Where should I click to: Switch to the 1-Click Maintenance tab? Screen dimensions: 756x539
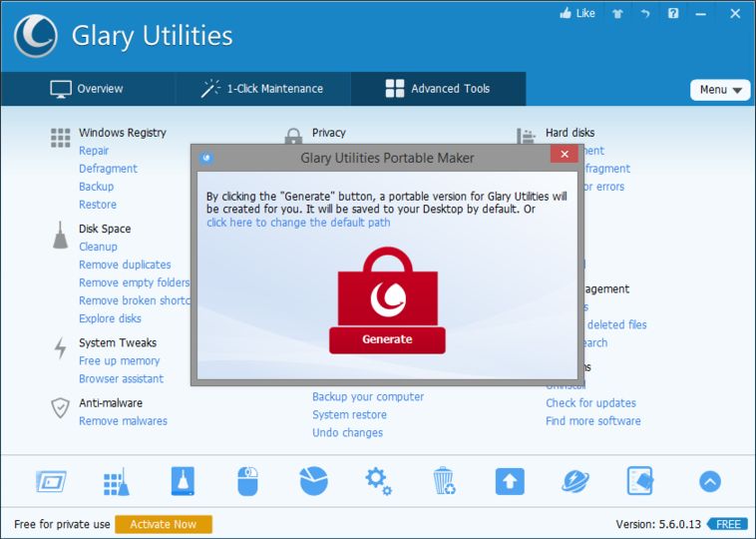[262, 89]
